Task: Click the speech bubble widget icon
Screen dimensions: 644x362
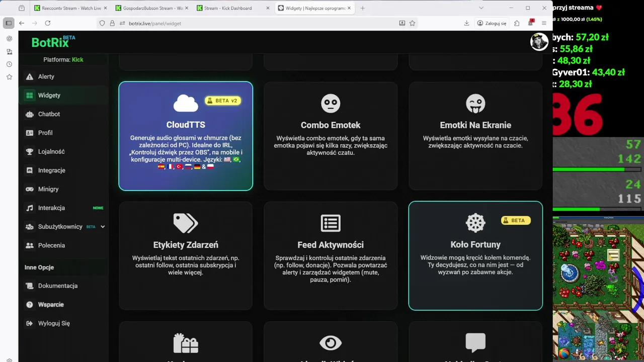Action: (x=475, y=343)
